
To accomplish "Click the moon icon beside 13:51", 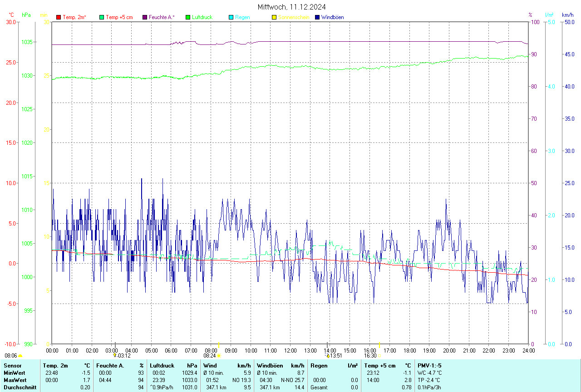I will pyautogui.click(x=328, y=356).
